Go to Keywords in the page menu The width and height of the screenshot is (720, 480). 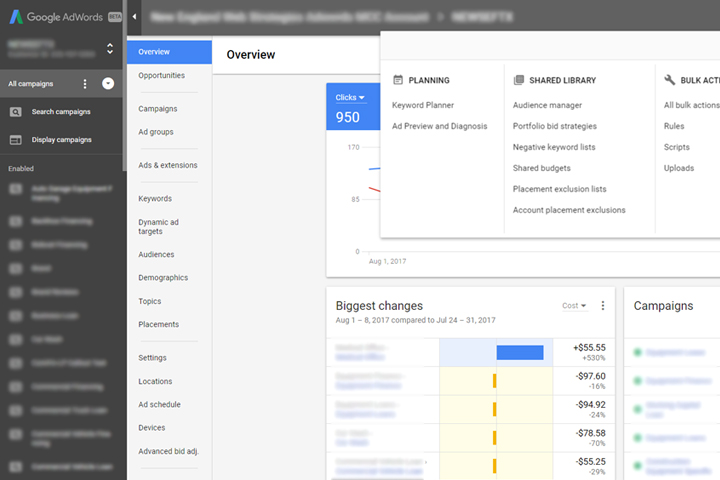coord(155,199)
